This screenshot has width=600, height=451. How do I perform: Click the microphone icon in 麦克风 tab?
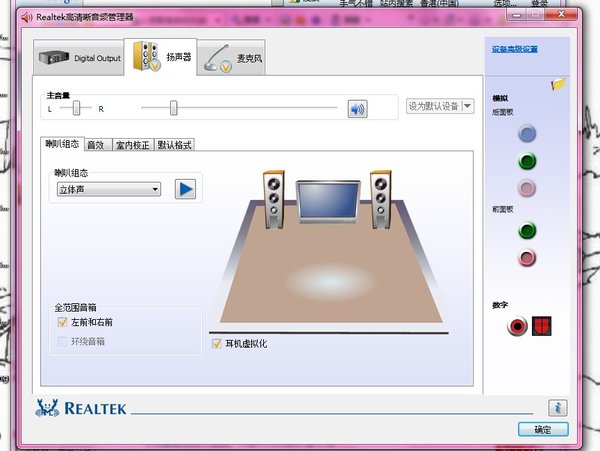coord(217,59)
